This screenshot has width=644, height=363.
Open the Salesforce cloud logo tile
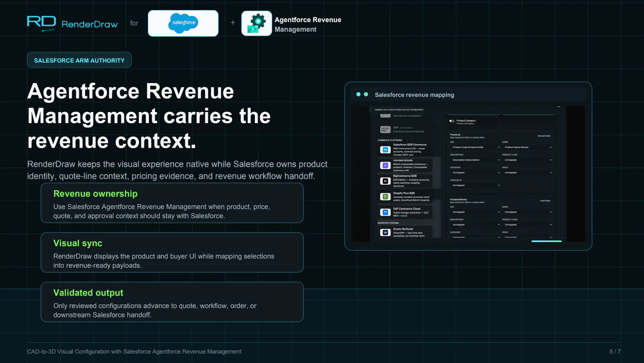183,23
